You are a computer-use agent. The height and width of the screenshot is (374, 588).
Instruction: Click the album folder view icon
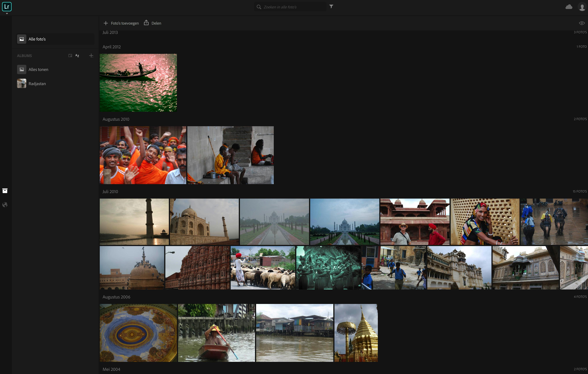[x=70, y=56]
